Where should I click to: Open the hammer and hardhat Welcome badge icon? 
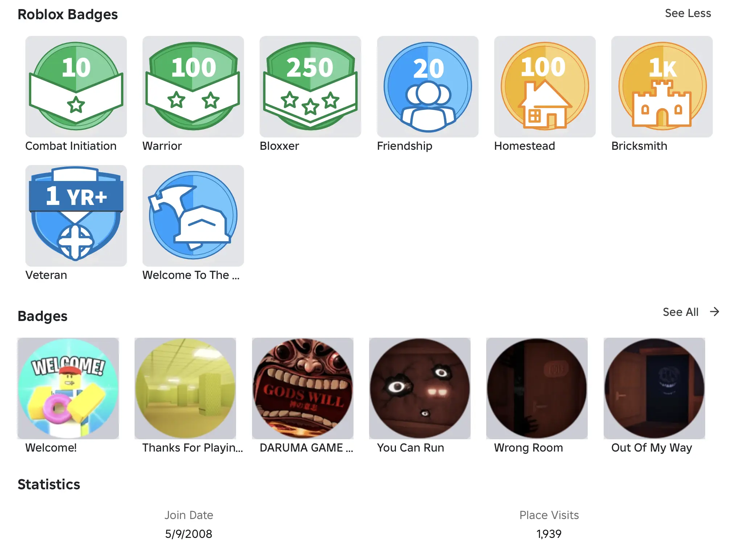tap(193, 215)
